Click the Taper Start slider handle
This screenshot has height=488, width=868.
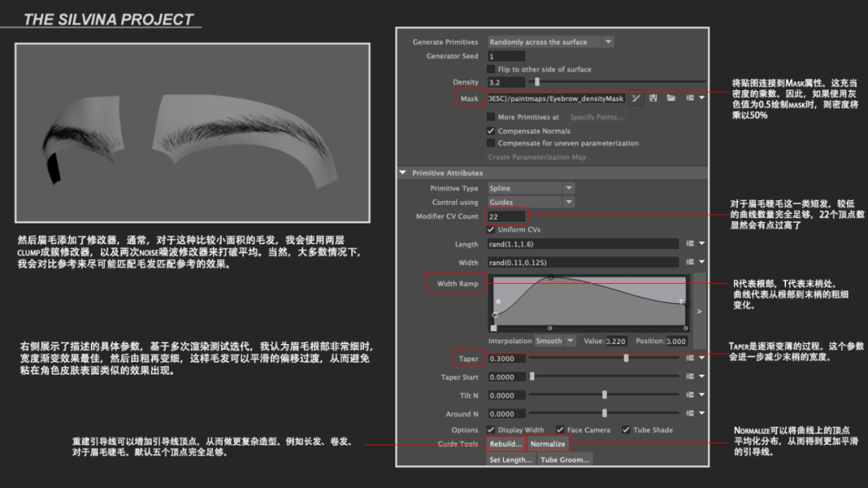coord(532,377)
